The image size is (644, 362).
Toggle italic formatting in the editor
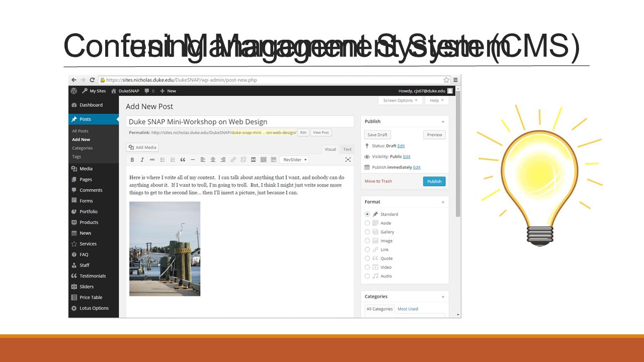(x=142, y=159)
